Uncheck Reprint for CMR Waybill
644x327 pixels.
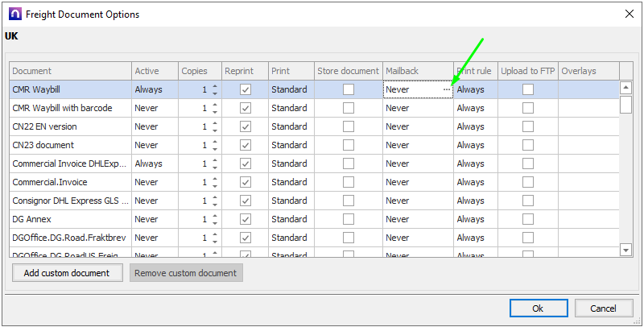tap(246, 89)
